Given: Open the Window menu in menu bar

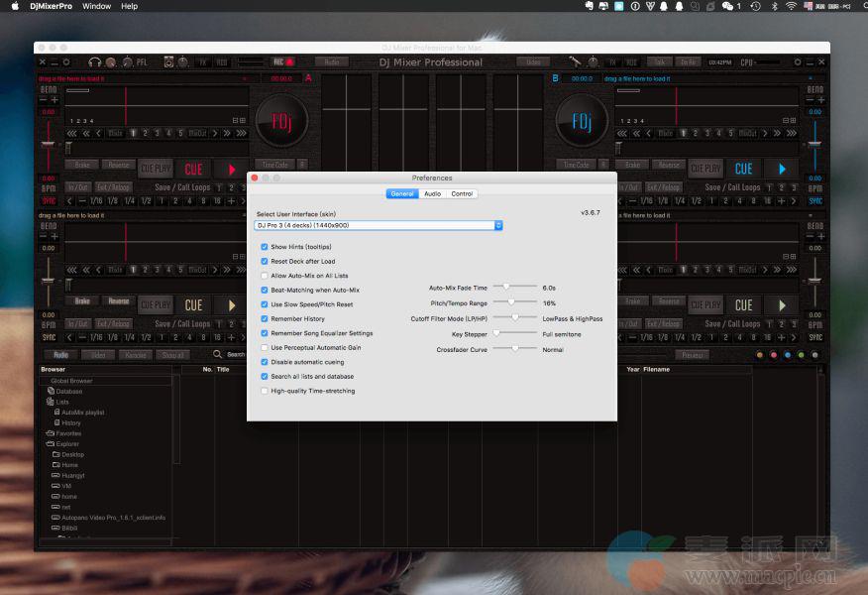Looking at the screenshot, I should [96, 6].
